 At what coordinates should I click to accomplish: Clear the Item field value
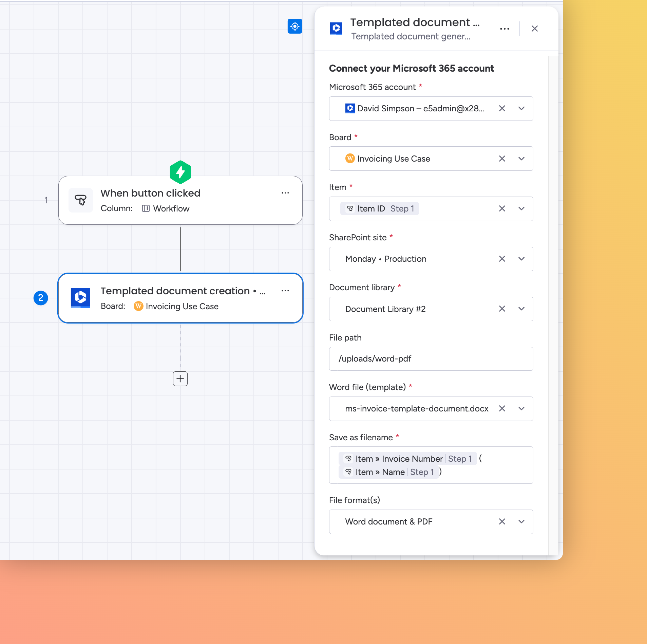pos(502,208)
